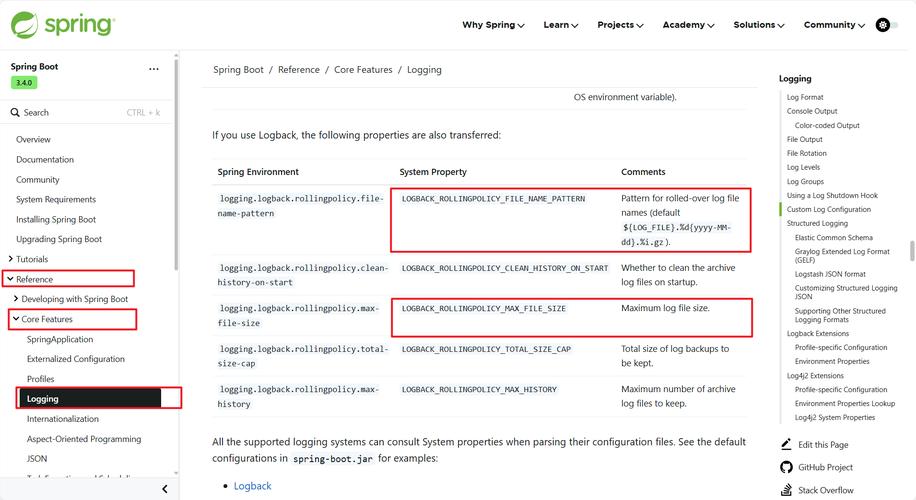This screenshot has height=500, width=916.
Task: Open the Community dropdown in top navigation
Action: pos(834,25)
